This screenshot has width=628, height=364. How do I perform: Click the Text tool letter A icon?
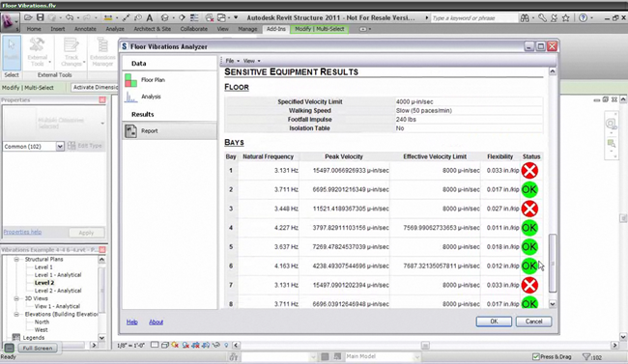tap(150, 17)
